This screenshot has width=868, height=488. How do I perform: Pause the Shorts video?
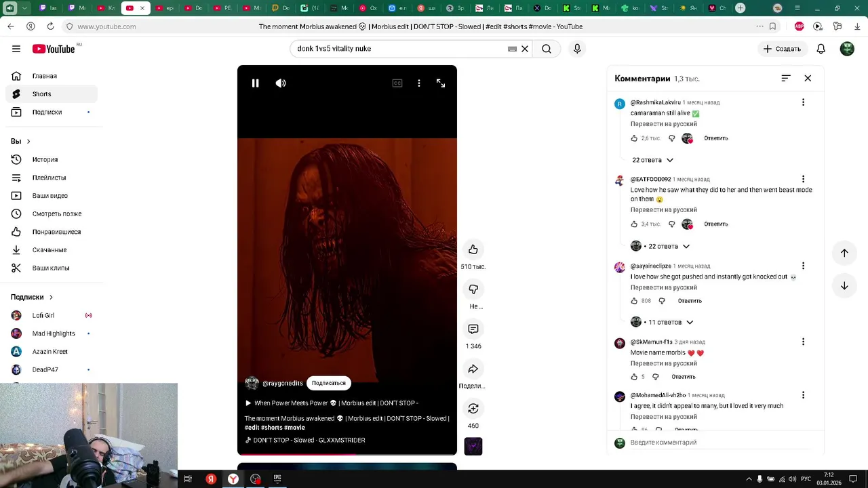[x=256, y=83]
